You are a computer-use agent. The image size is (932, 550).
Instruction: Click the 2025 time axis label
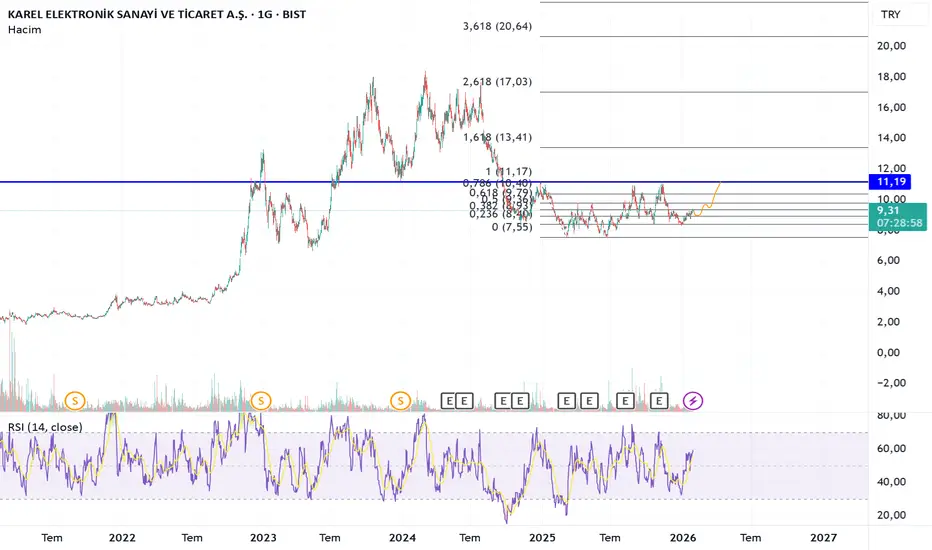click(542, 538)
